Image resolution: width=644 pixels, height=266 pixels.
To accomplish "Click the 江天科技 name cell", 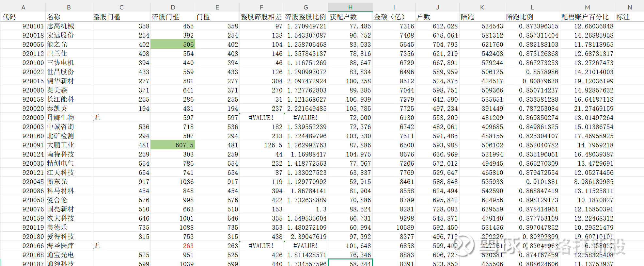I will (x=69, y=173).
